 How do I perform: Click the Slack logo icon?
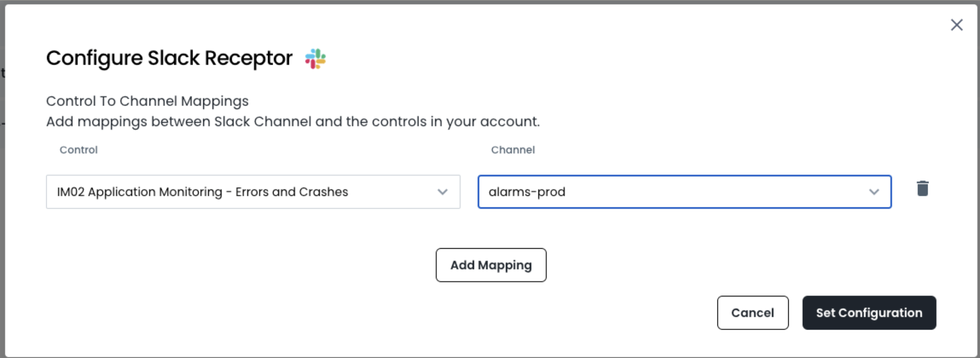pyautogui.click(x=316, y=59)
